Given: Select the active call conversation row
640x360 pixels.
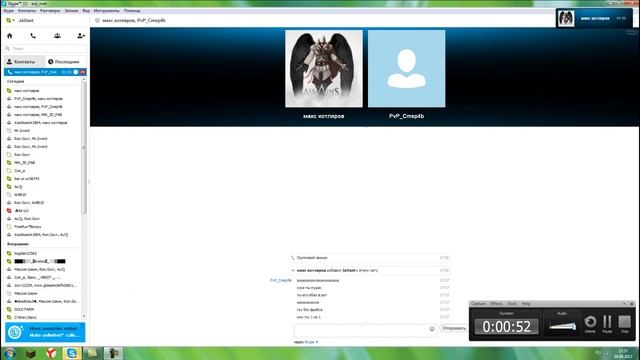Looking at the screenshot, I should click(x=45, y=72).
